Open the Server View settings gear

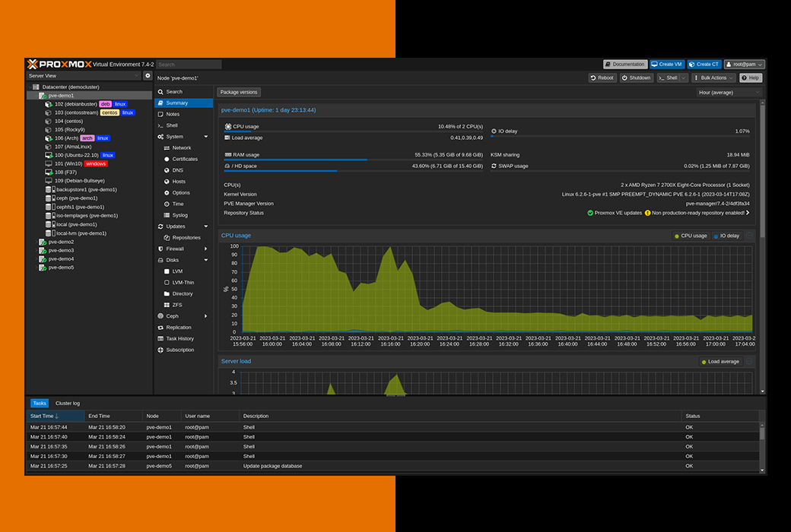148,76
